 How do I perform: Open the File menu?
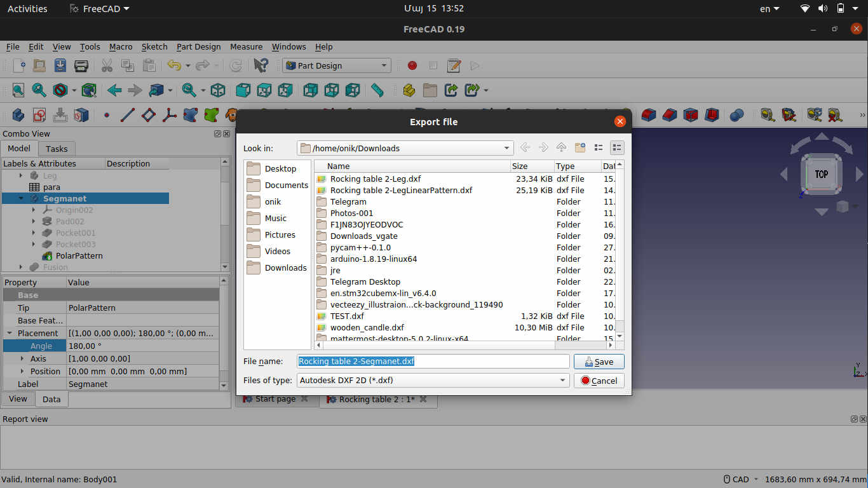13,47
